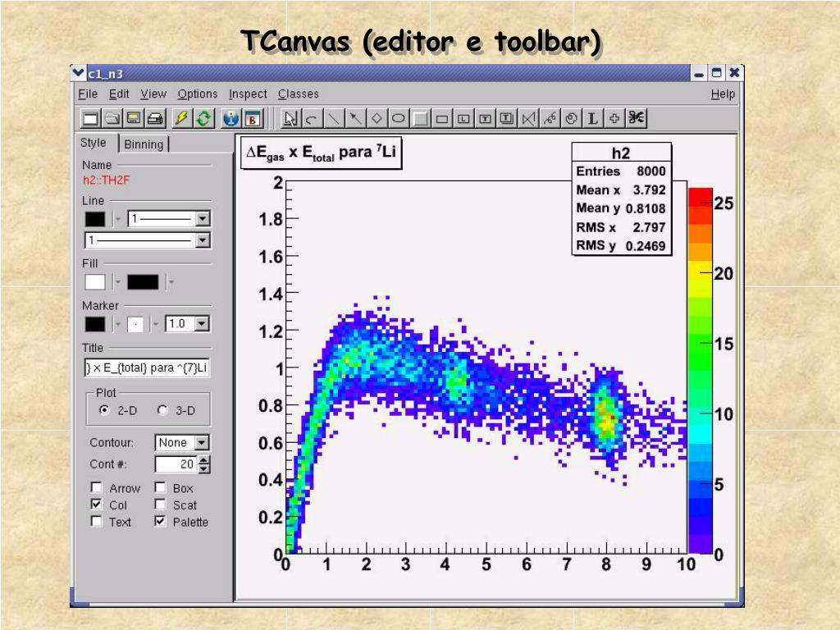Tick the Scat checkbox
The image size is (840, 630).
click(160, 504)
